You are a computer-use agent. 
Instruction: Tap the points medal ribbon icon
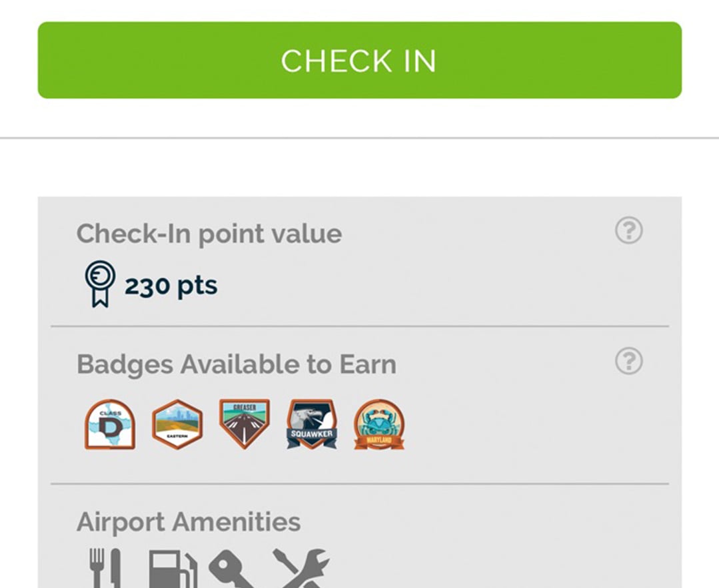[x=100, y=284]
